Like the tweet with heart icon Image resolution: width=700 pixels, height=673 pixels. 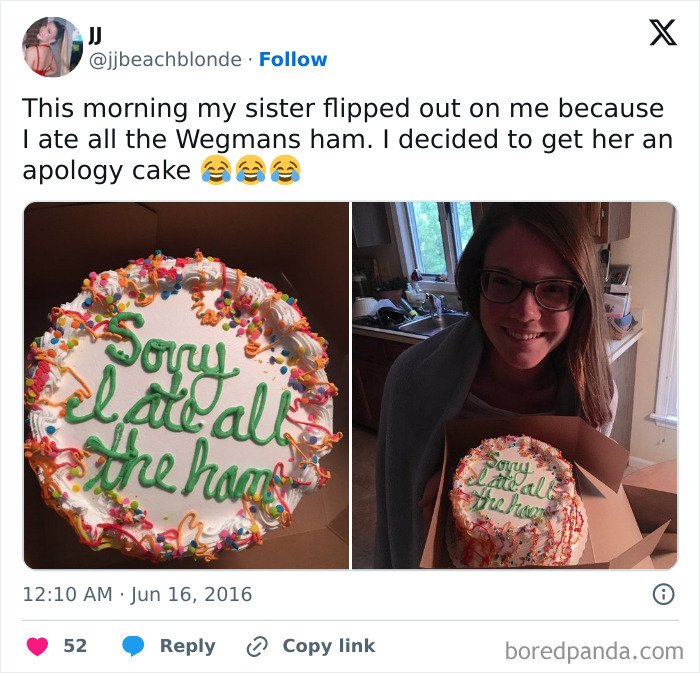(x=38, y=646)
